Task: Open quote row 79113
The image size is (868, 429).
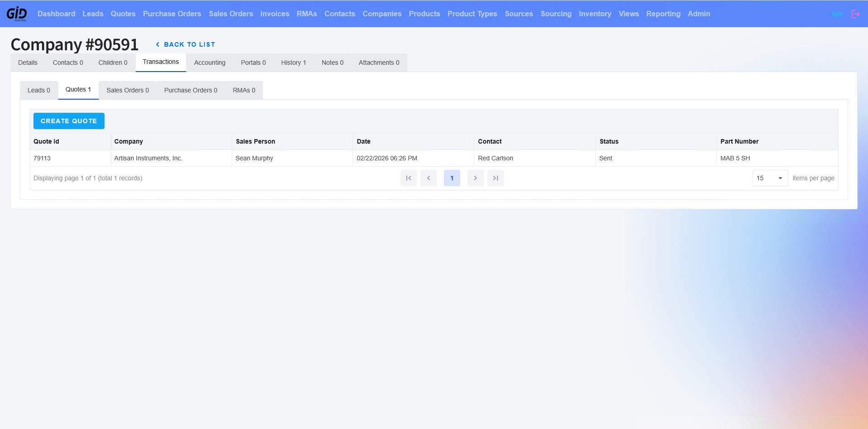Action: point(434,158)
